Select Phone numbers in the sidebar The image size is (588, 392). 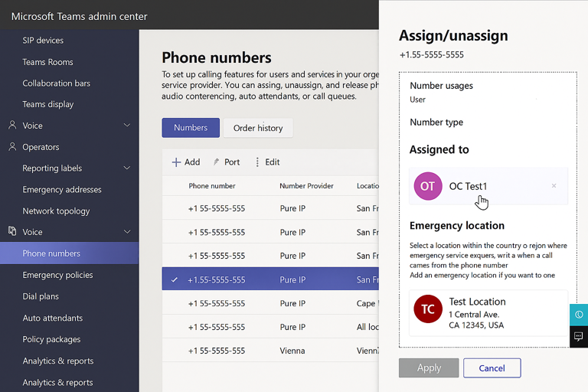70,253
